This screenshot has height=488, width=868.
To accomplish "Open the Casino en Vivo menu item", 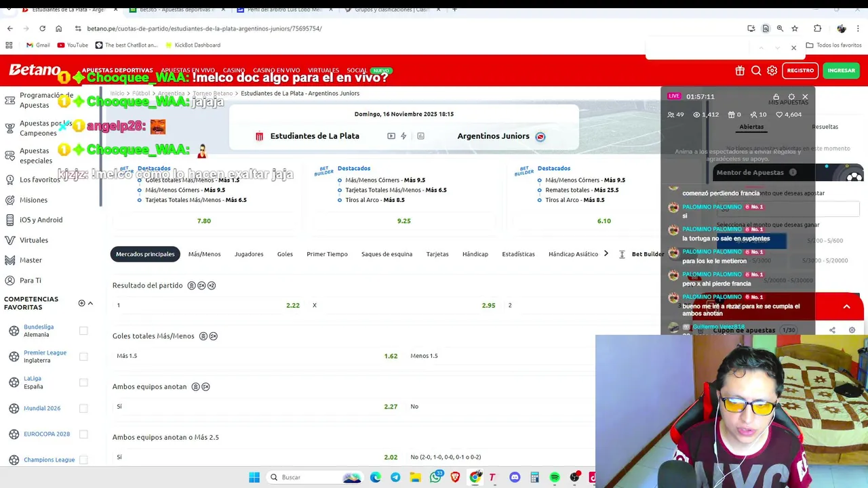I will pos(276,70).
